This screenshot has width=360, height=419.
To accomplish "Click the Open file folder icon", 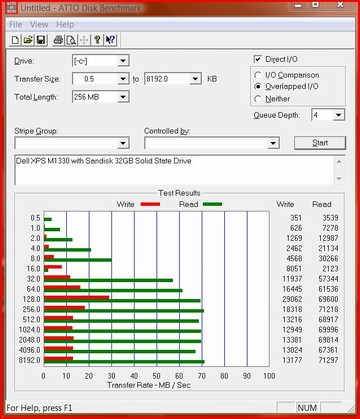I will pyautogui.click(x=28, y=40).
